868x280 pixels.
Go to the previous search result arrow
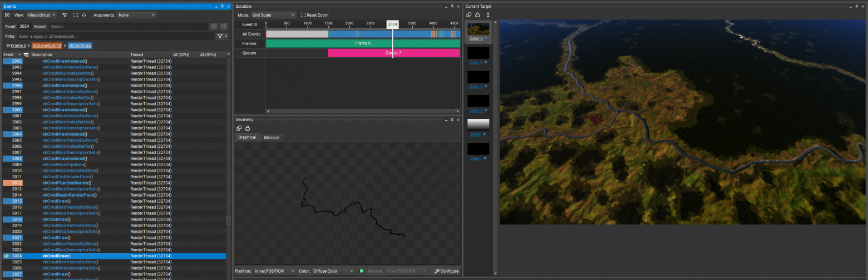[214, 26]
